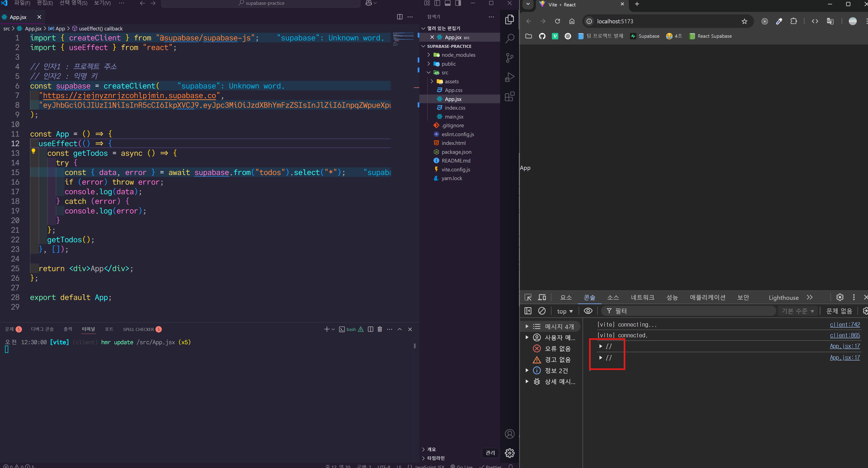868x468 pixels.
Task: Click the Supabase bookmark
Action: pos(645,36)
